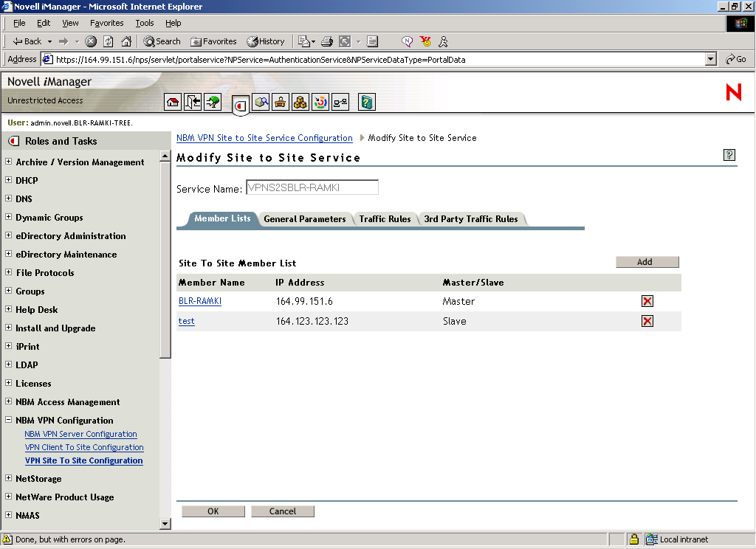Expand Dynamic Groups role

pyautogui.click(x=8, y=217)
